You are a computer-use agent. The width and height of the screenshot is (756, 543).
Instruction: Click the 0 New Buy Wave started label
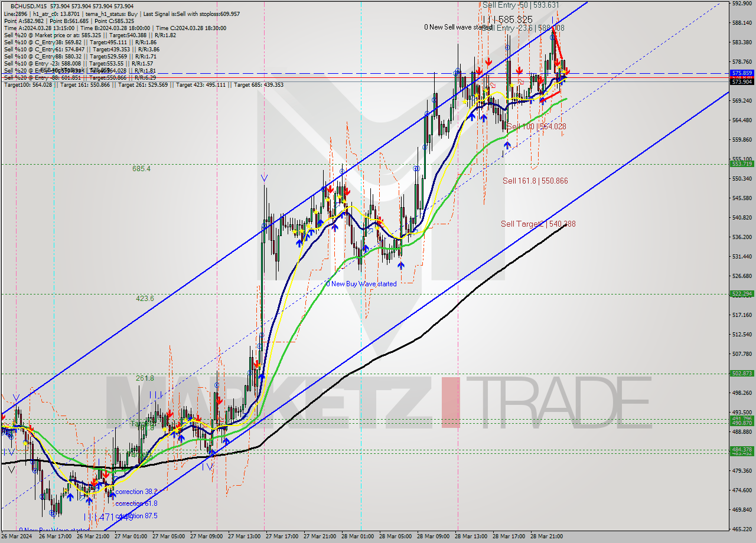tap(361, 284)
